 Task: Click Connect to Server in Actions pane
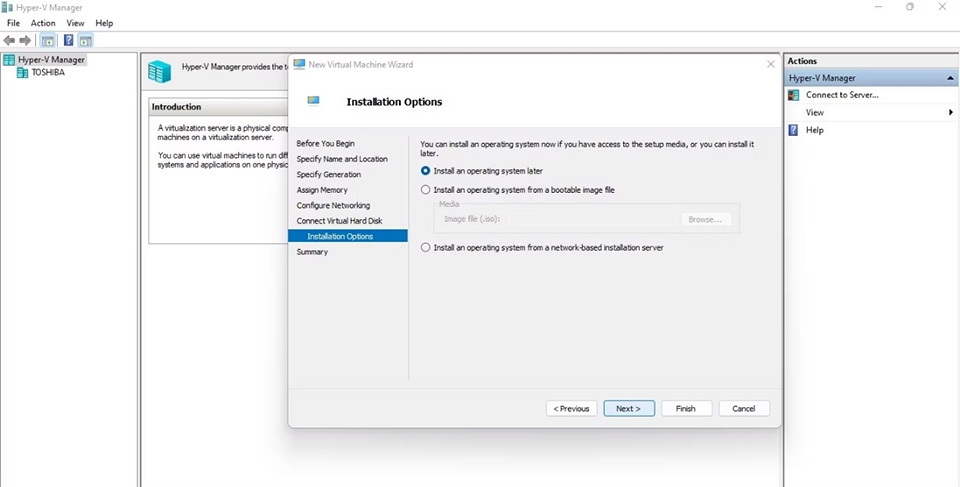click(x=842, y=95)
